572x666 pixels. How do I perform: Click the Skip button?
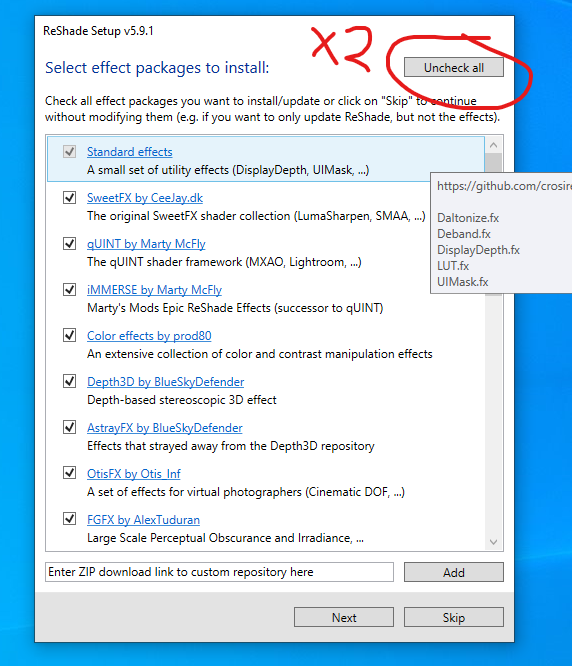(454, 617)
